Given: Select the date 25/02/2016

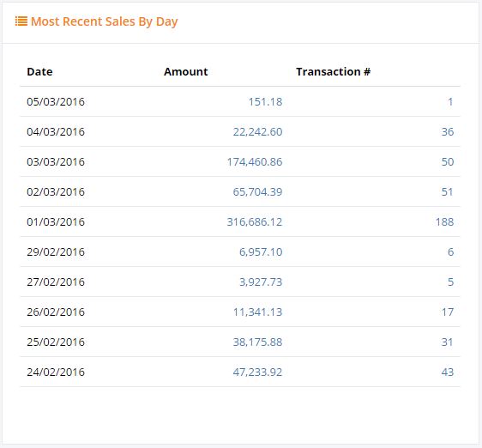Looking at the screenshot, I should pyautogui.click(x=56, y=342).
